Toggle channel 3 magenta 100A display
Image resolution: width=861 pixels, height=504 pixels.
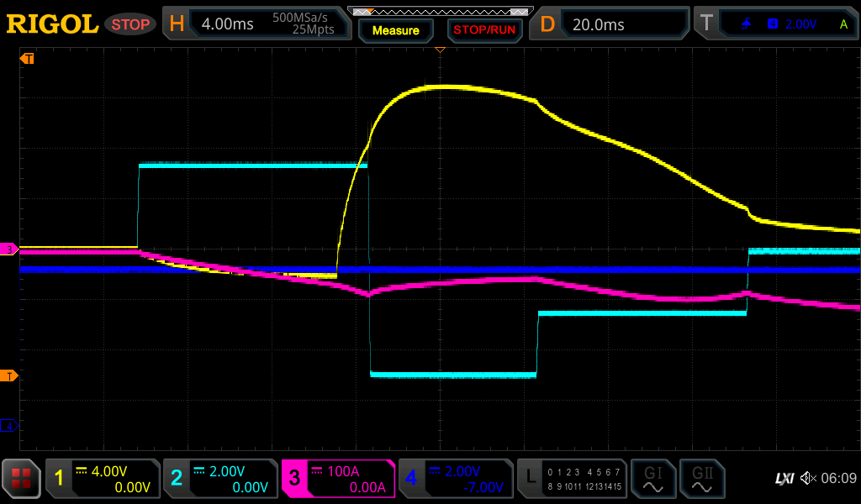(338, 479)
